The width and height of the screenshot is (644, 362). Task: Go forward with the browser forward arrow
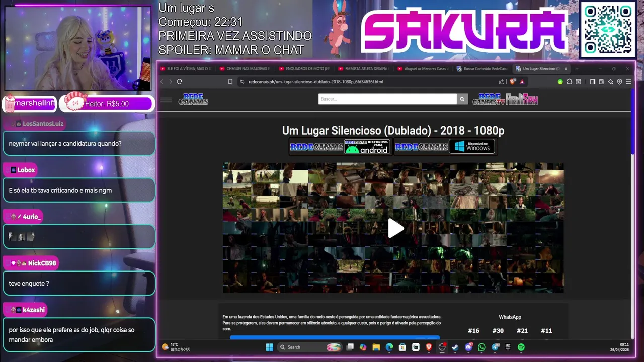tap(170, 82)
